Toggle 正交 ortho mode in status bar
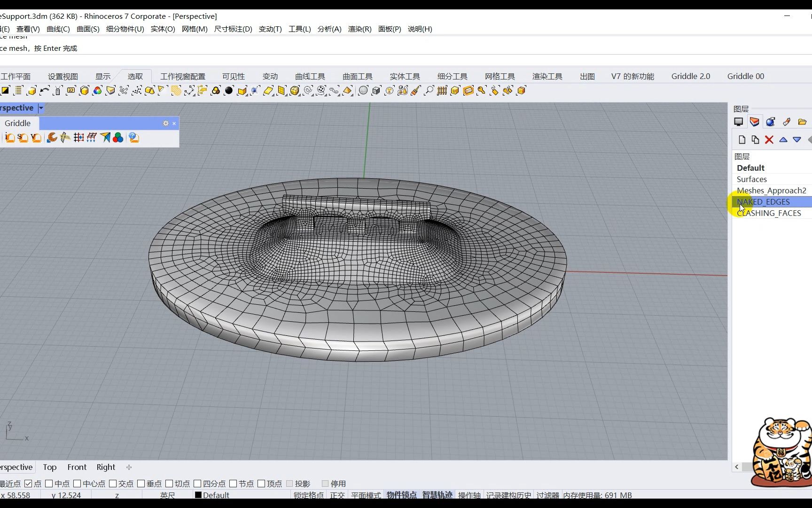 [x=337, y=495]
